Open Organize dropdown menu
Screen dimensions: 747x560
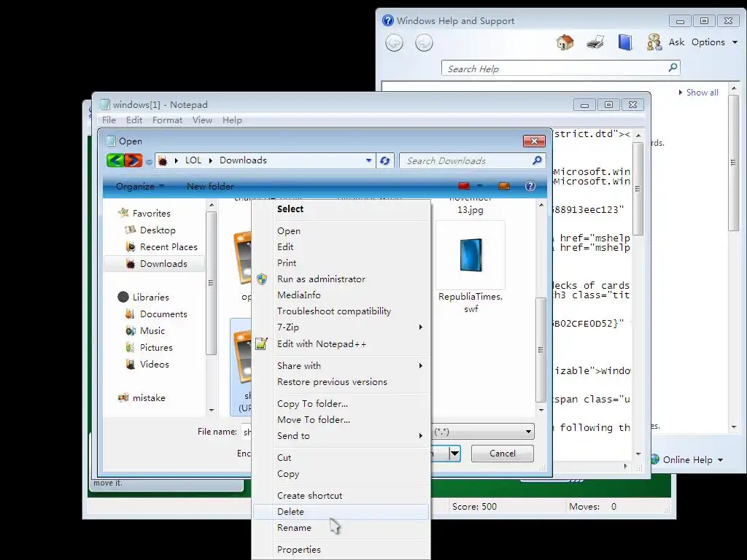click(x=139, y=186)
